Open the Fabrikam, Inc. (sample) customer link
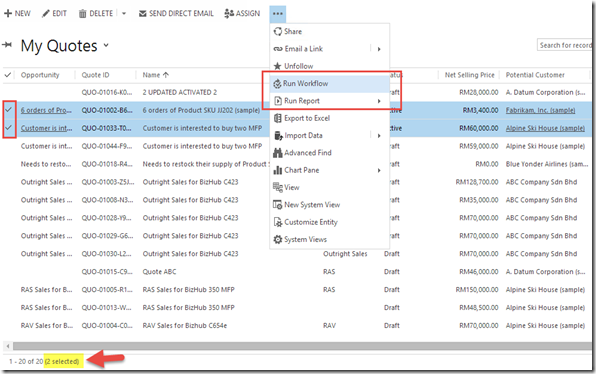Image resolution: width=596 pixels, height=374 pixels. (540, 110)
